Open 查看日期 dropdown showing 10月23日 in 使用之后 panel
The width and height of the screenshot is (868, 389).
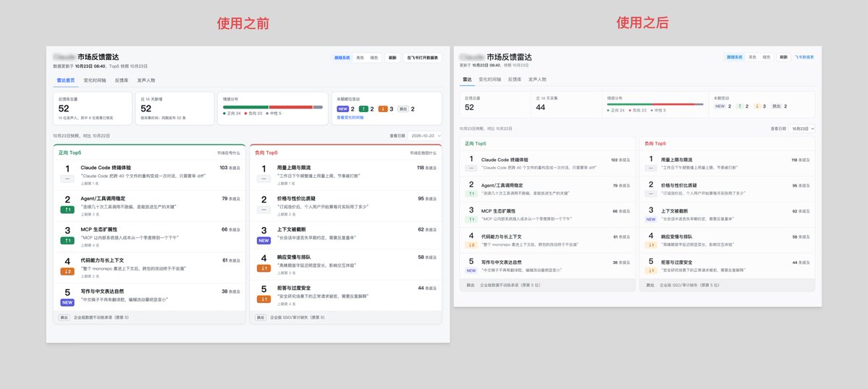801,128
